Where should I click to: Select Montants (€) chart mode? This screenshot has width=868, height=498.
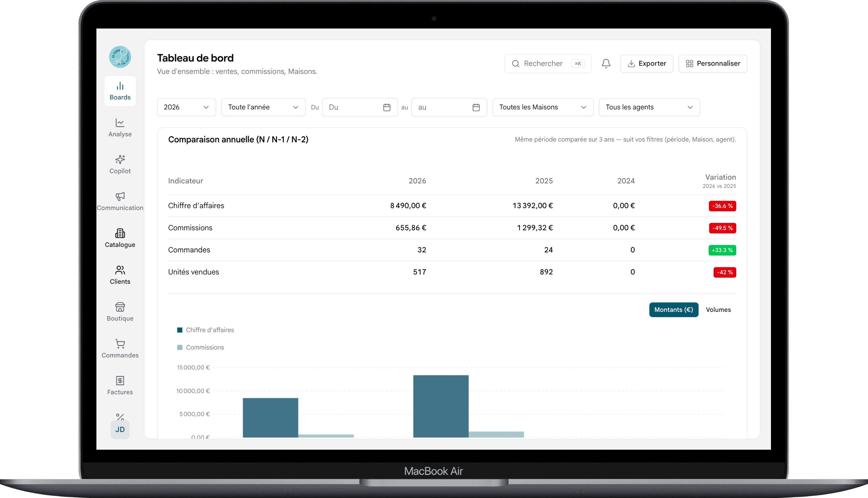pyautogui.click(x=674, y=310)
